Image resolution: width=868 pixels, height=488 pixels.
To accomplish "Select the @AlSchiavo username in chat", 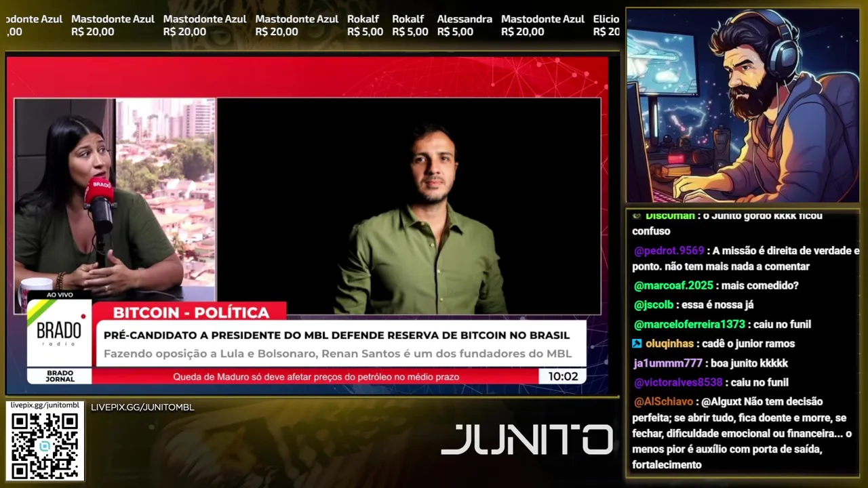I will 663,402.
